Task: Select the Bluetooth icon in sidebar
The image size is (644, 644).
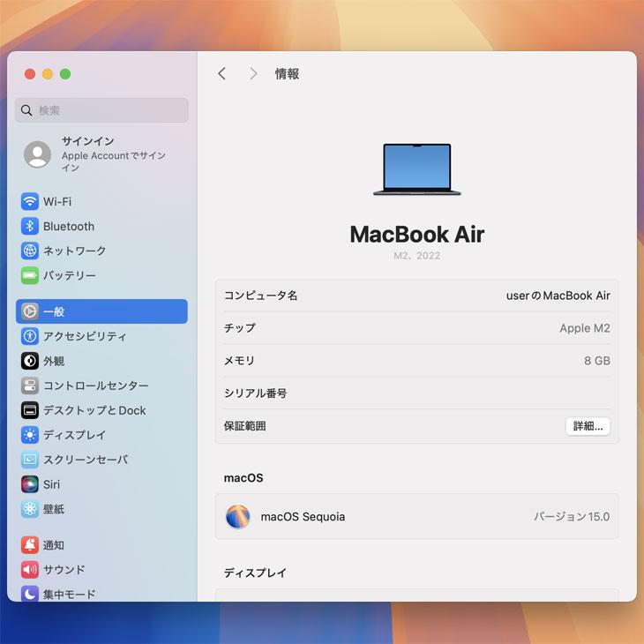Action: (30, 226)
